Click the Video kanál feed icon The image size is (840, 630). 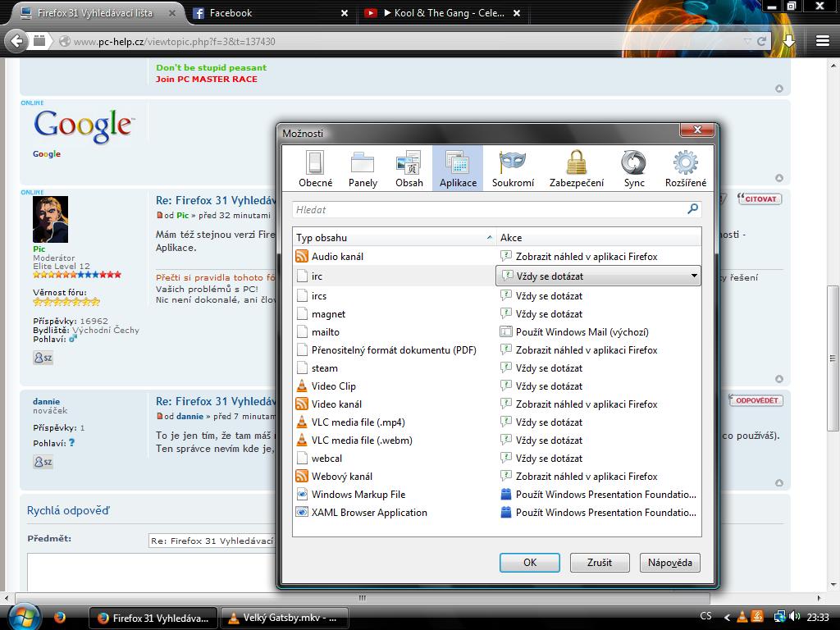pyautogui.click(x=302, y=404)
